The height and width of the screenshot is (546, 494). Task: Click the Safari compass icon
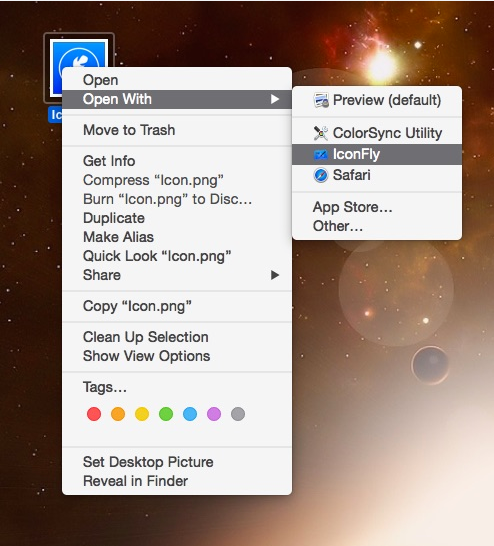click(321, 175)
